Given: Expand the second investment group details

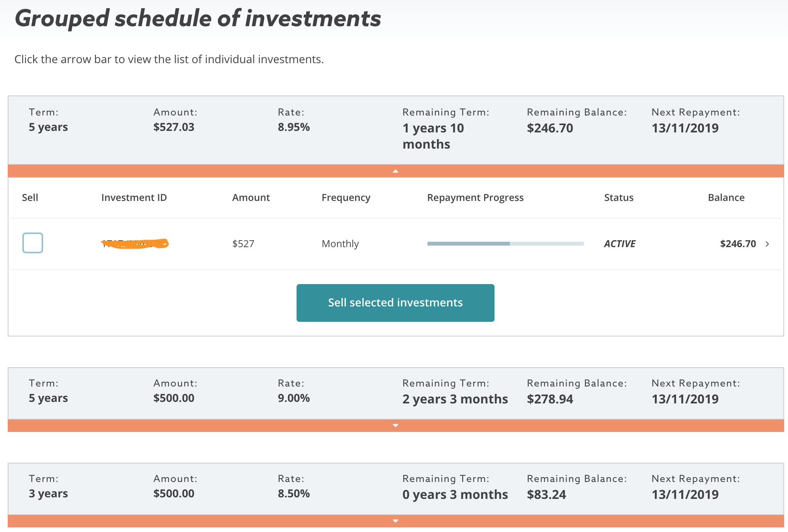Looking at the screenshot, I should (395, 425).
